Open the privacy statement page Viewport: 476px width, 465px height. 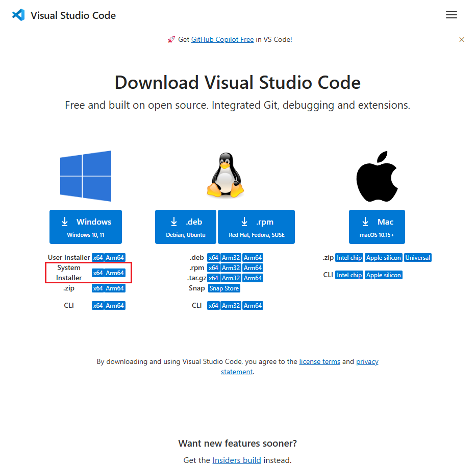(367, 361)
